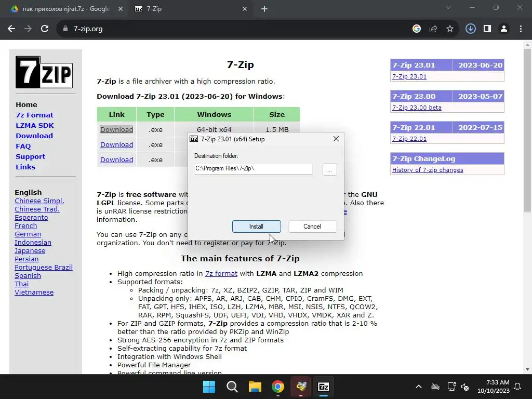The height and width of the screenshot is (399, 532).
Task: Click the OneDrive cloud tray icon
Action: tap(435, 387)
